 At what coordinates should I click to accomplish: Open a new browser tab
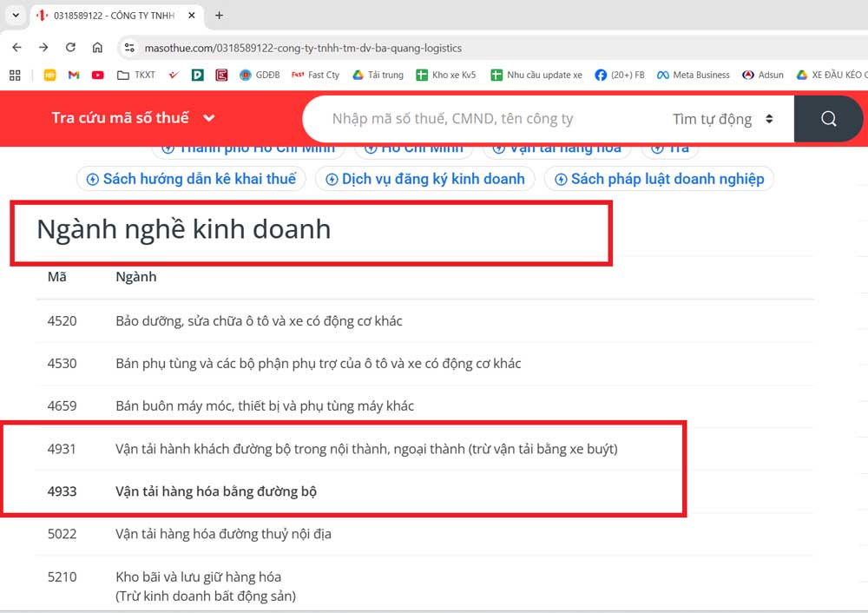(x=218, y=15)
